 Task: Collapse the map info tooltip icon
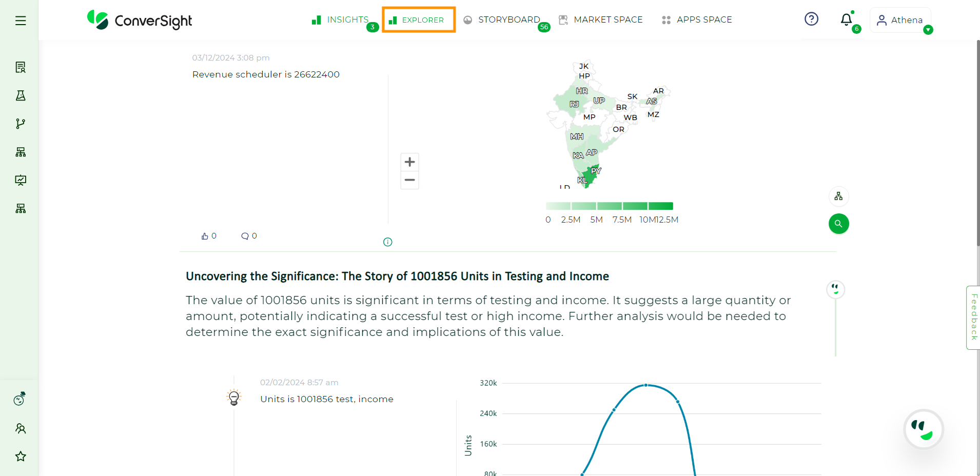[387, 241]
